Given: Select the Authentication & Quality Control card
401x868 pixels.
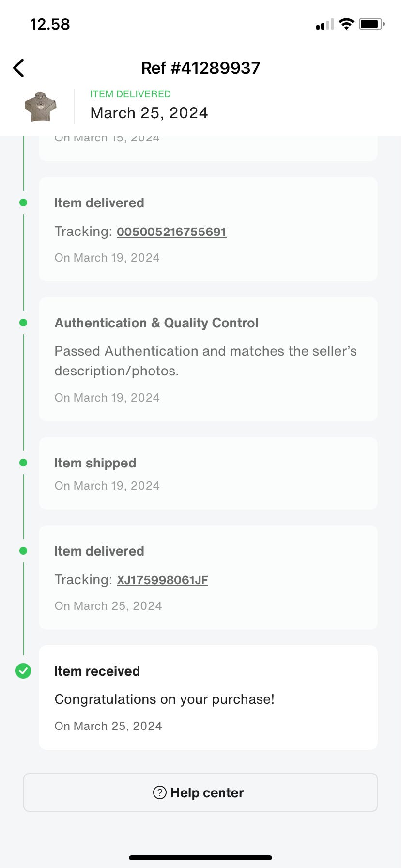Looking at the screenshot, I should pyautogui.click(x=208, y=359).
